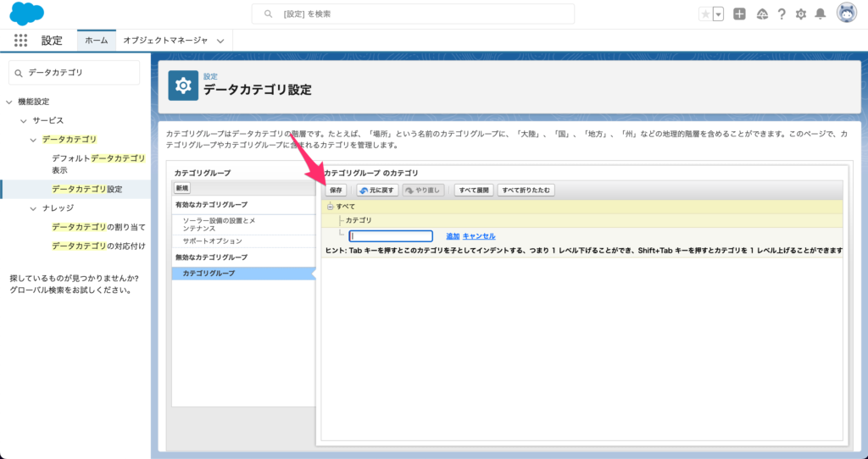Click the キャンセル link
The width and height of the screenshot is (868, 459).
click(479, 236)
